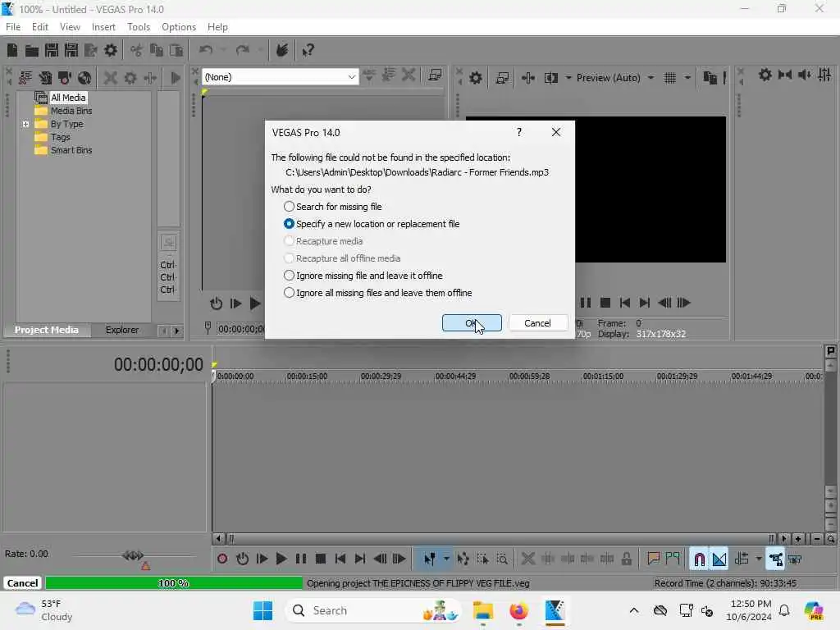Select the Zoom Edit tool magnifier icon
Image resolution: width=840 pixels, height=630 pixels.
click(502, 559)
